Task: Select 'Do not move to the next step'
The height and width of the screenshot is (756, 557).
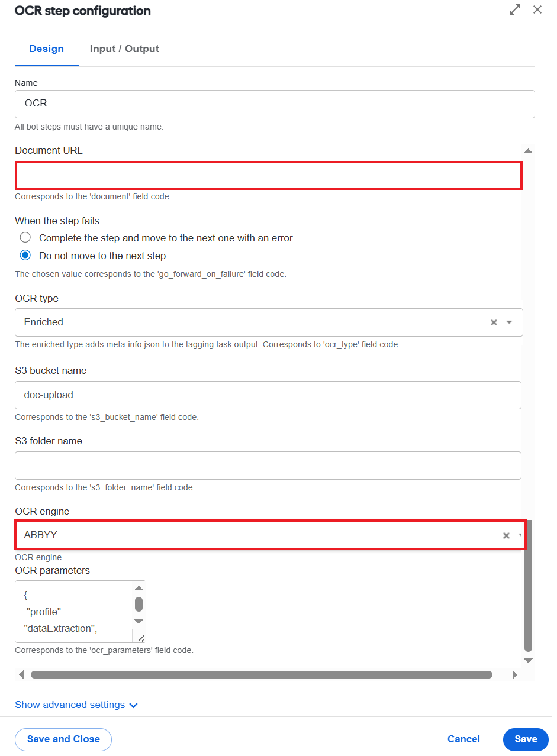Action: tap(25, 256)
